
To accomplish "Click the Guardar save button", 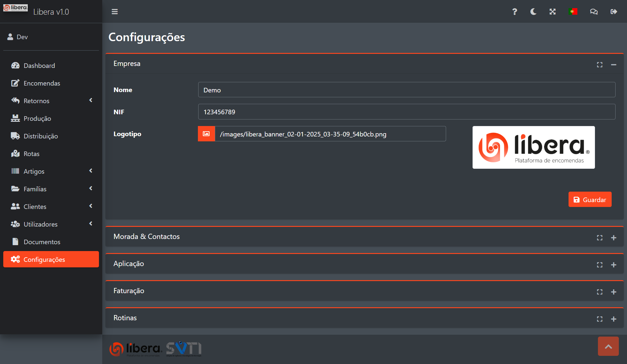I will (590, 199).
